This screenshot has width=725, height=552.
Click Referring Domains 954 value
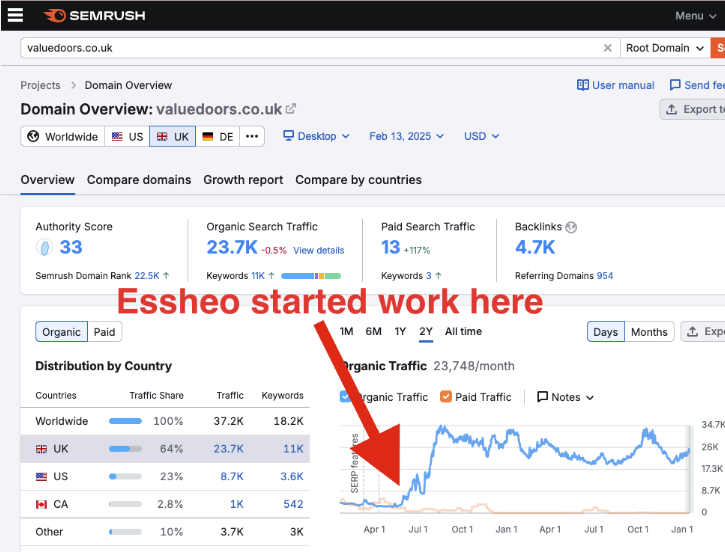pos(605,276)
